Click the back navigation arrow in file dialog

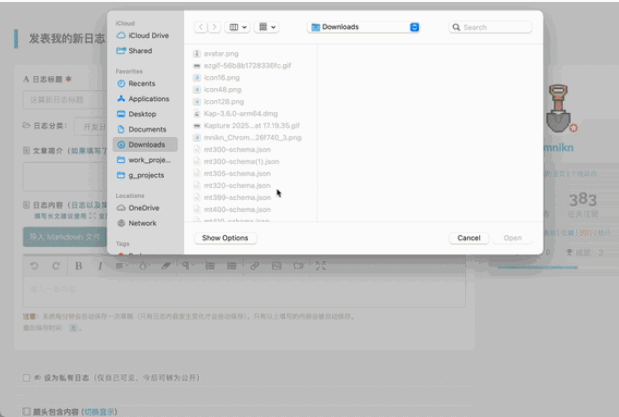tap(203, 27)
